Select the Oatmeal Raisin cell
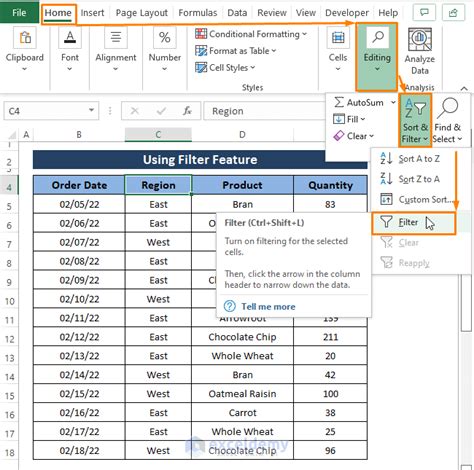This screenshot has height=470, width=474. [242, 394]
